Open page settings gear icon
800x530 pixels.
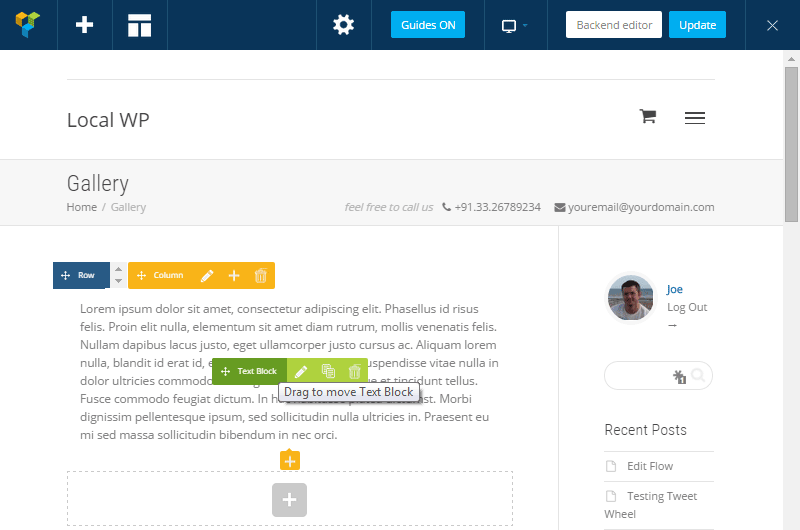(343, 24)
